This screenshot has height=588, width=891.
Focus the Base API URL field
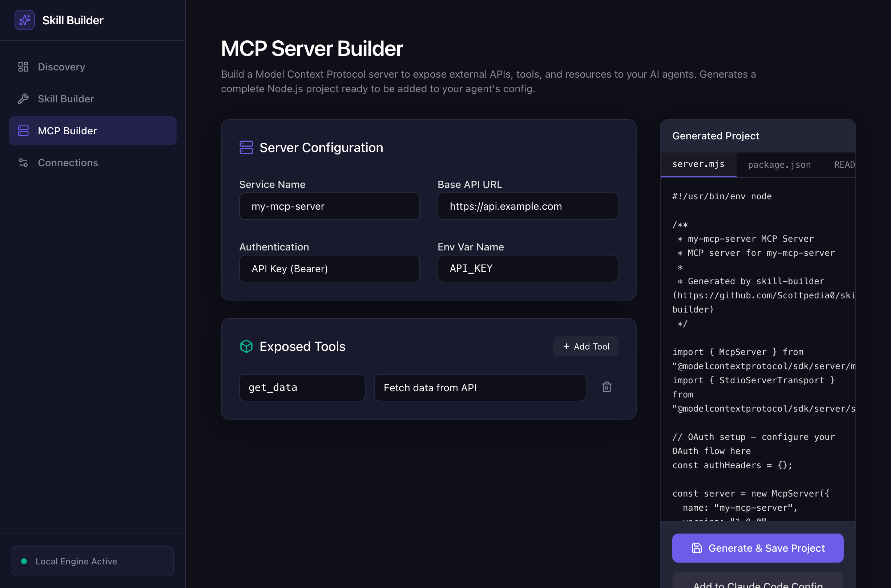tap(527, 206)
